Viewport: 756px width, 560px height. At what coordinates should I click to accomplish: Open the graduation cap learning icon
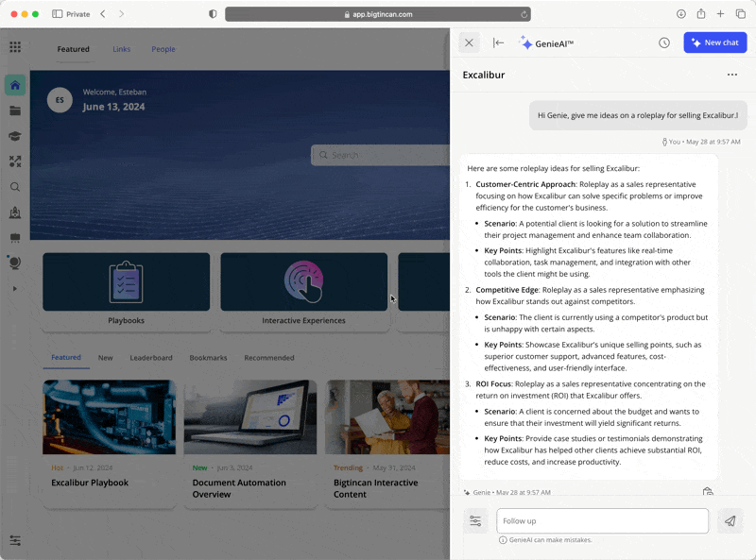[15, 136]
